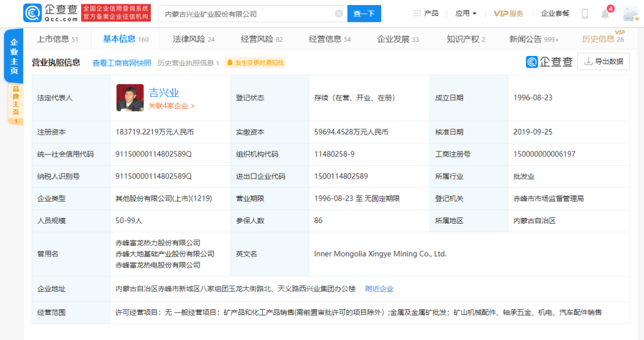Select former name 赤峰富龙热电股份有限公司
The image size is (644, 340).
[x=158, y=265]
